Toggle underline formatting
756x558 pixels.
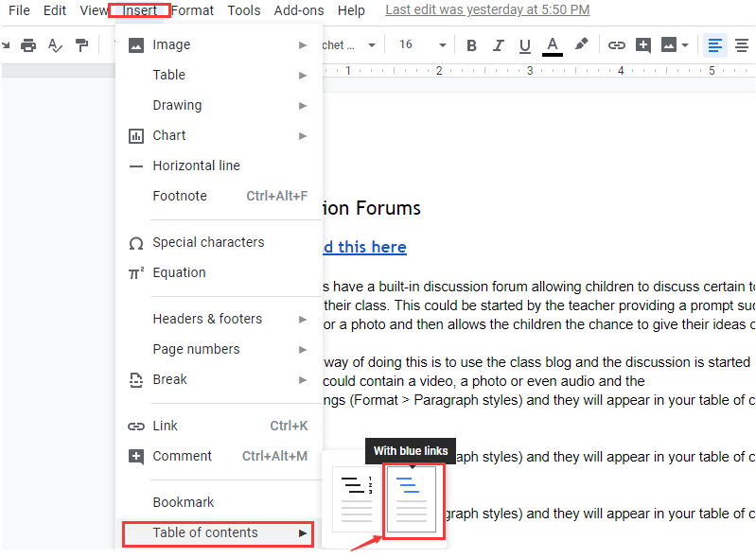[x=525, y=45]
